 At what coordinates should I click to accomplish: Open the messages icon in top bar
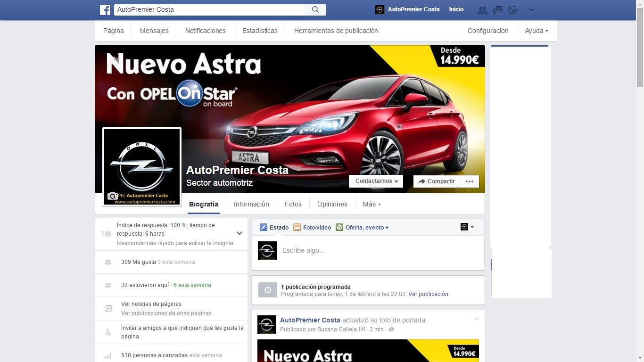[497, 10]
